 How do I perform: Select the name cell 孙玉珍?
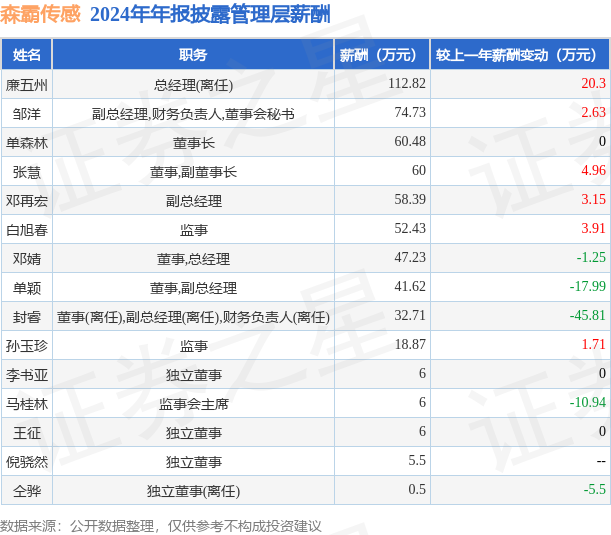click(x=26, y=346)
